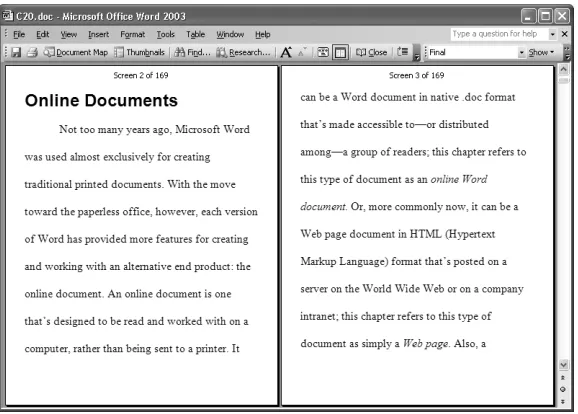This screenshot has height=414, width=578.
Task: Open the View menu
Action: pyautogui.click(x=69, y=34)
